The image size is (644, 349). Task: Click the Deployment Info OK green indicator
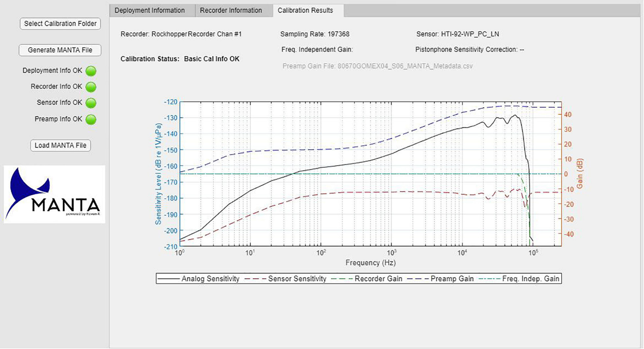tap(91, 71)
